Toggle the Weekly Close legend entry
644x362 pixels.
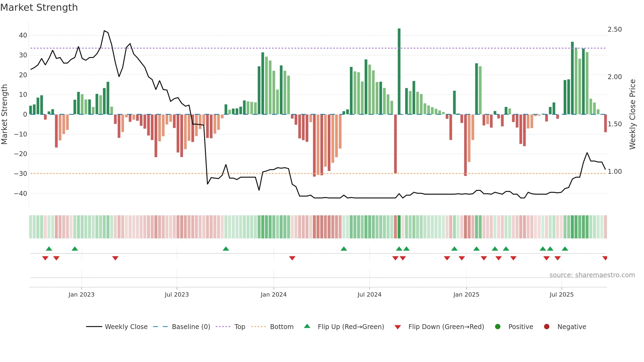[x=117, y=327]
